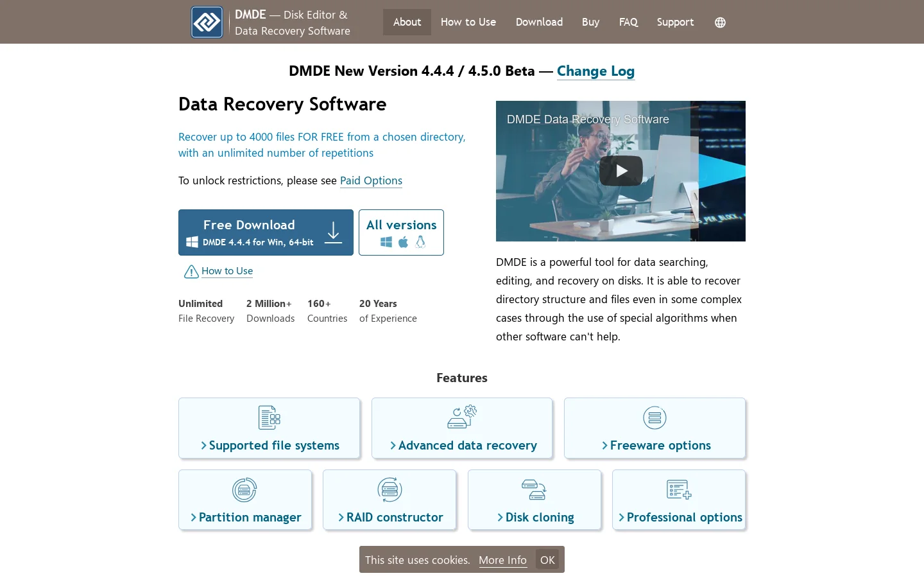Screen dimensions: 924x578
Task: Dismiss cookie notice with OK button
Action: [547, 559]
